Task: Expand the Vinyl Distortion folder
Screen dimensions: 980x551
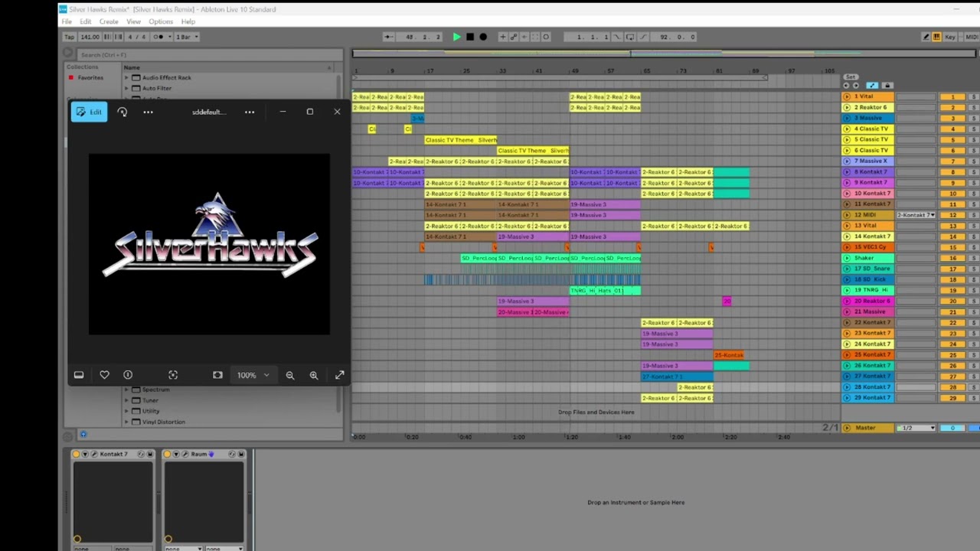Action: point(127,422)
